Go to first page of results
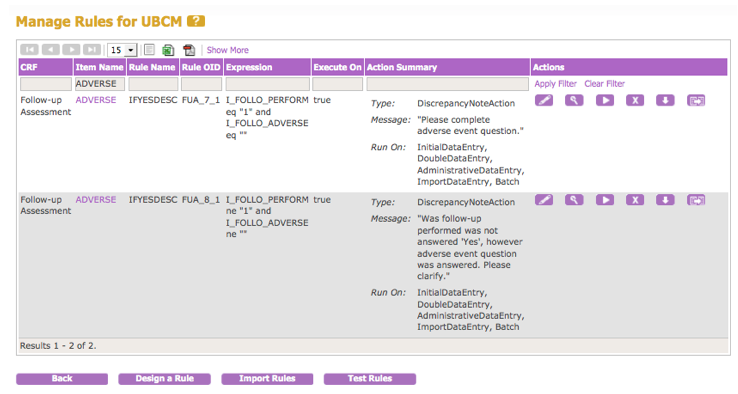The width and height of the screenshot is (738, 394). coord(29,49)
